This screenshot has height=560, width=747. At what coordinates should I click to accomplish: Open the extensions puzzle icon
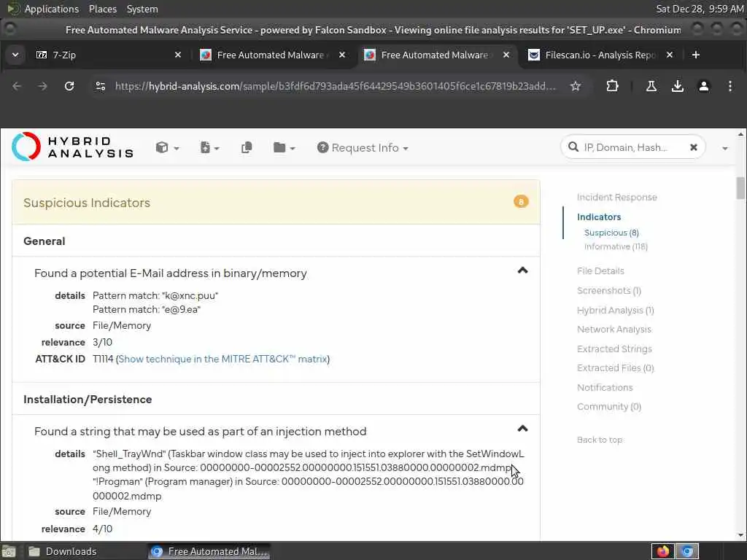612,86
